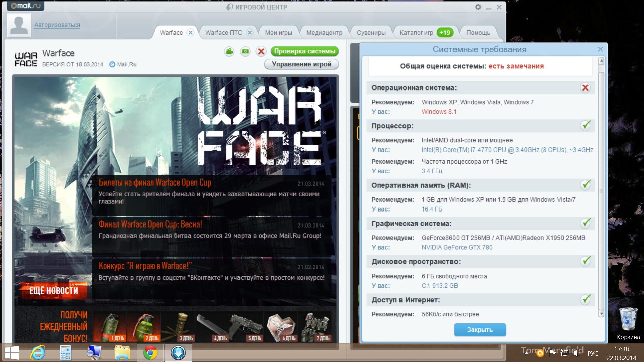The image size is (644, 362).
Task: Open the Каталог игр tab
Action: (416, 33)
